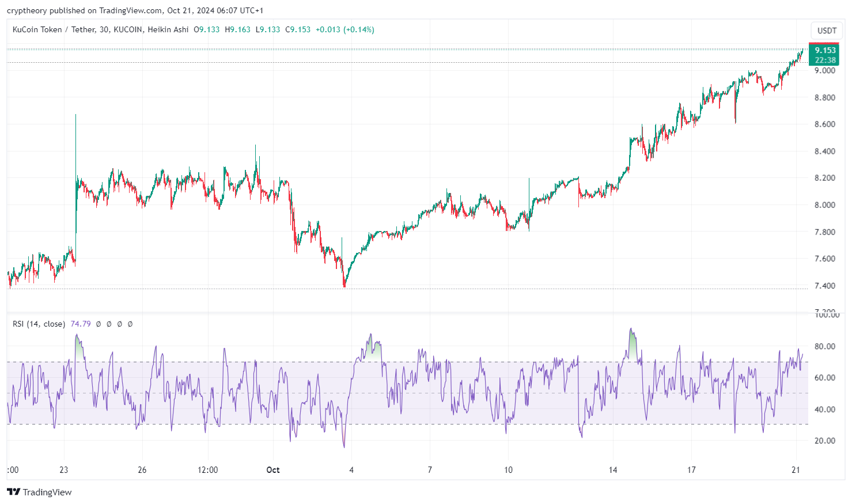Click the 8.400 price axis label

click(x=824, y=151)
